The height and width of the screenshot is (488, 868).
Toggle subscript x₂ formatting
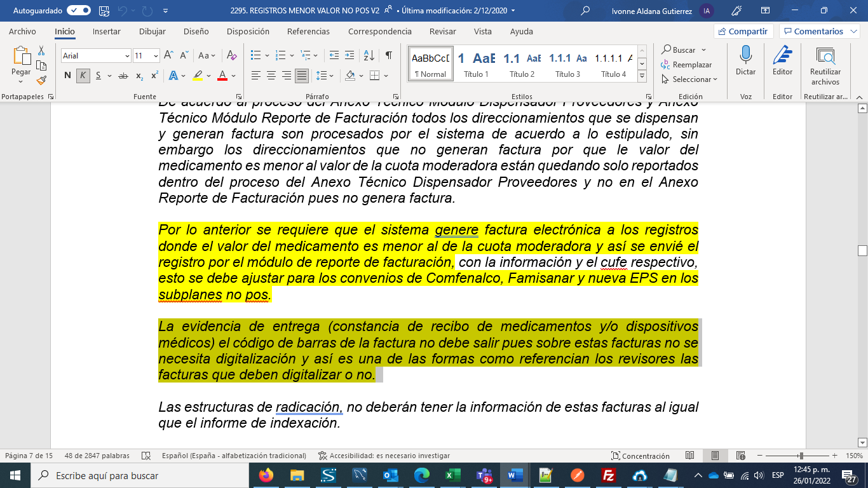tap(140, 76)
